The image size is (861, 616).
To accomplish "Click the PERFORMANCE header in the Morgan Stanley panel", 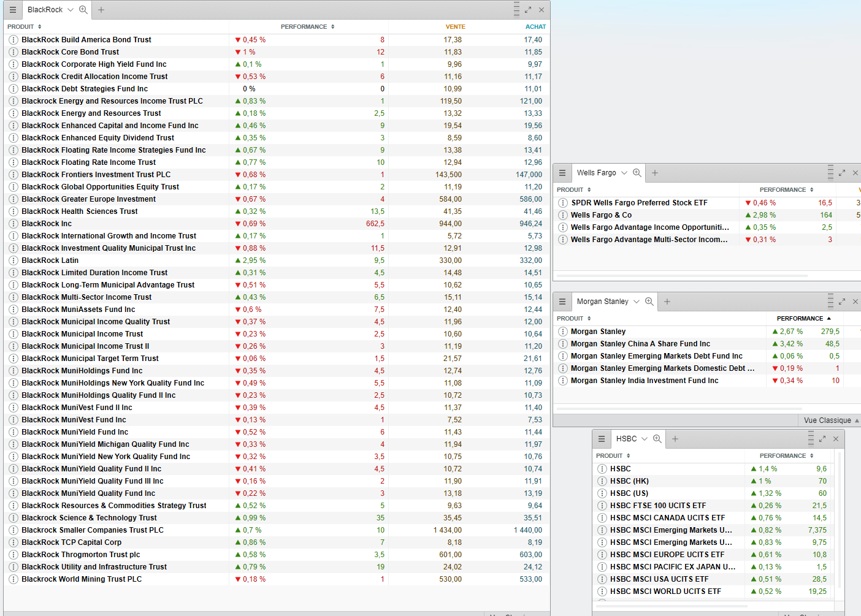I will (804, 319).
